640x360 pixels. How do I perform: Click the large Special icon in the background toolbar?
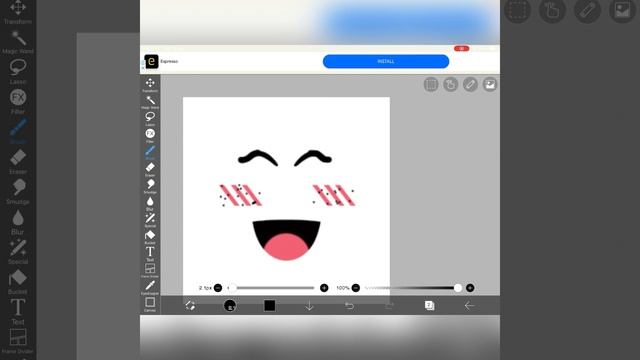click(18, 248)
